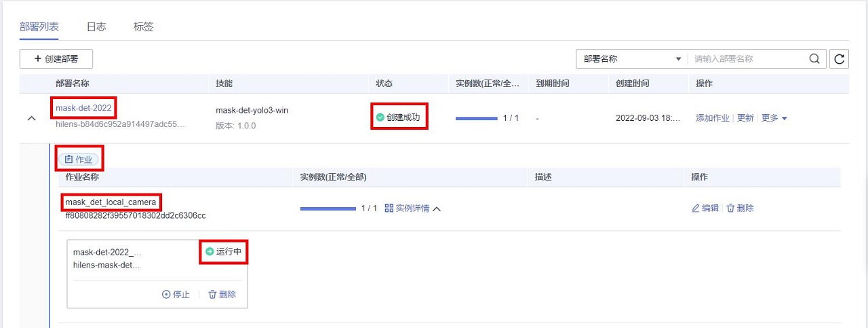Open the 部署名称 filter dropdown

(631, 59)
